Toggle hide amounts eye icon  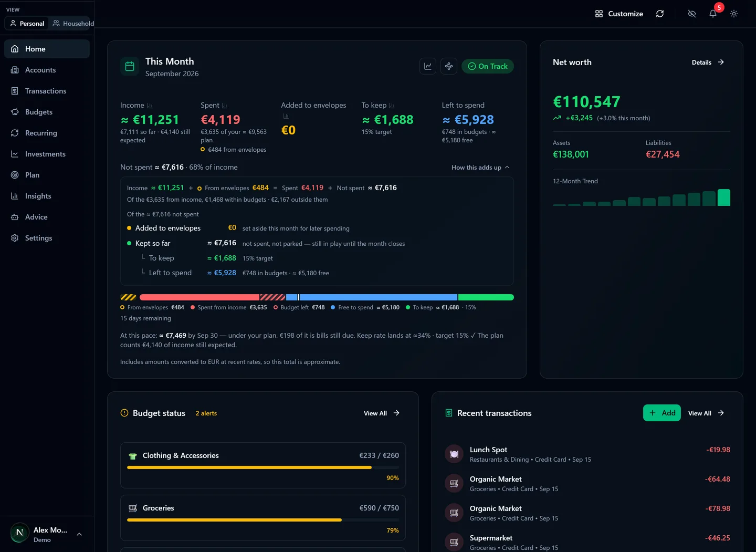click(x=692, y=14)
